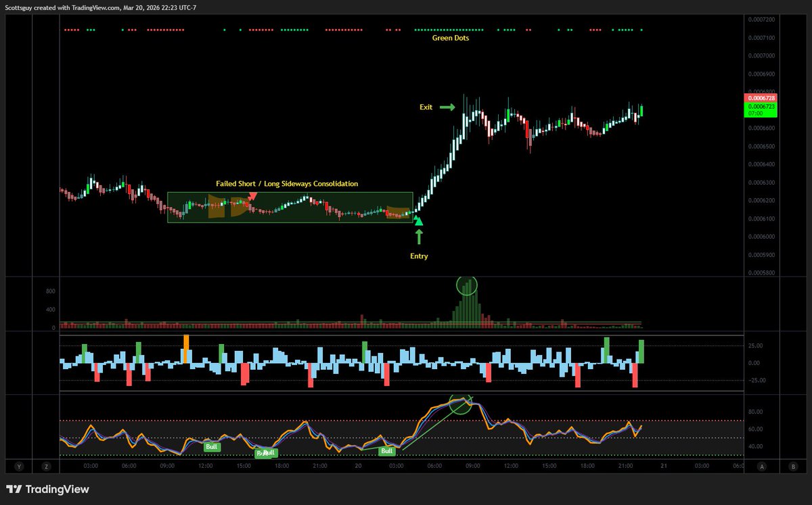The height and width of the screenshot is (505, 812).
Task: Click the B button on bottom axis
Action: click(793, 466)
